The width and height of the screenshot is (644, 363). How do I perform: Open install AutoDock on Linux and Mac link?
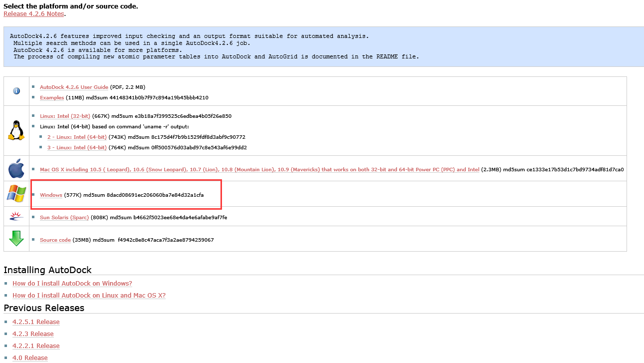pos(89,296)
